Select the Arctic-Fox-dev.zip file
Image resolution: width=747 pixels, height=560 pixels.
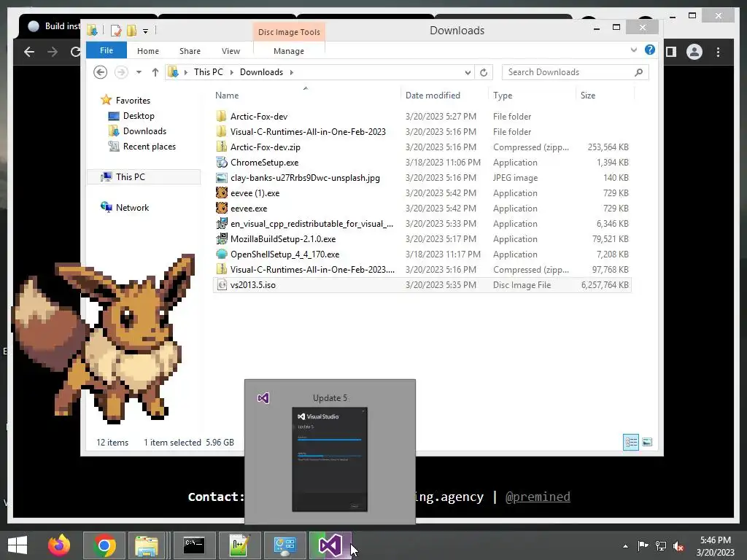266,147
